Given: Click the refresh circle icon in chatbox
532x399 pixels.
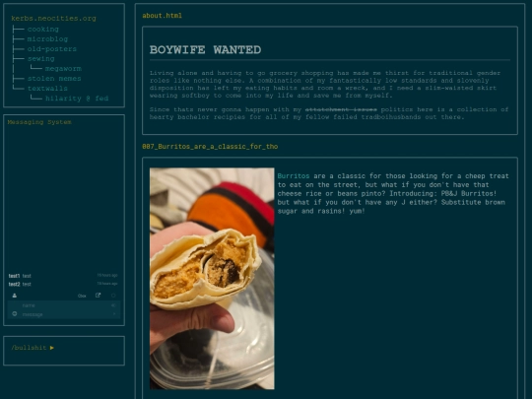Looking at the screenshot, I should (x=113, y=296).
